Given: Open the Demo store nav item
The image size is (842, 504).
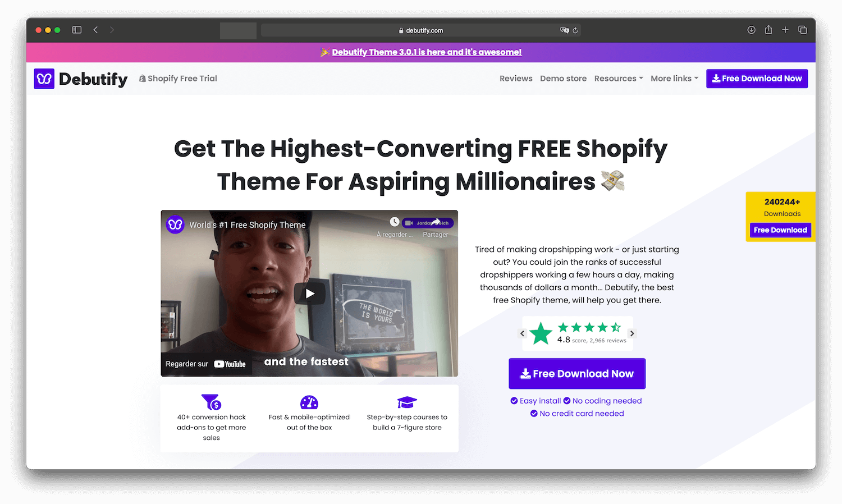Looking at the screenshot, I should tap(563, 79).
